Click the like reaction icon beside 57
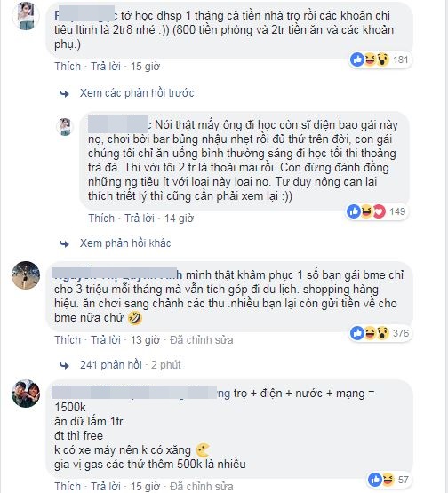 [x=375, y=480]
